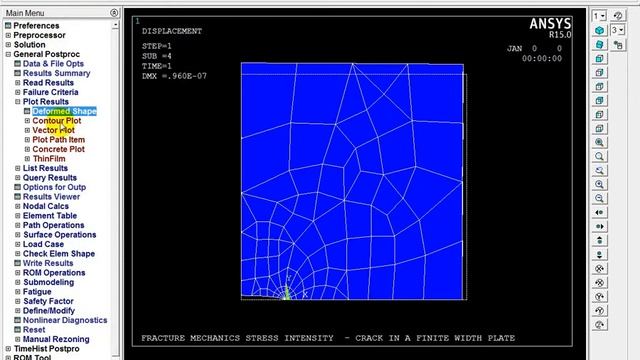Collapse the Plot Results node
The height and width of the screenshot is (360, 640).
[x=18, y=102]
